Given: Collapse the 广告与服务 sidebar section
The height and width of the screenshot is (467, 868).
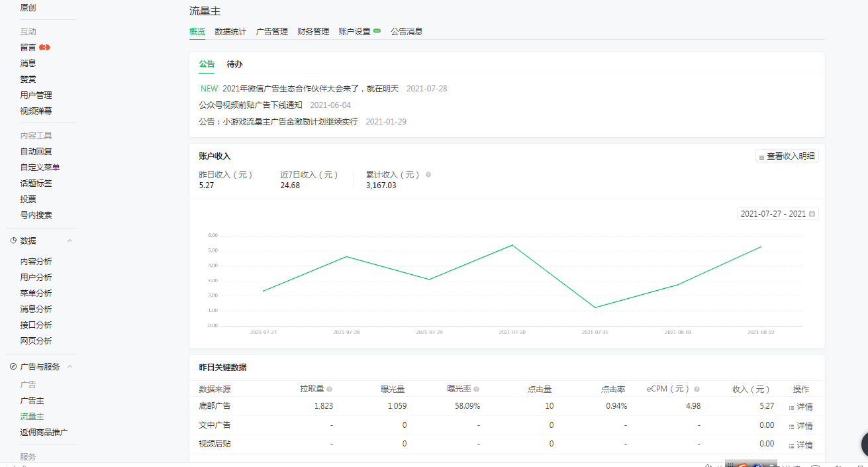Looking at the screenshot, I should tap(70, 366).
